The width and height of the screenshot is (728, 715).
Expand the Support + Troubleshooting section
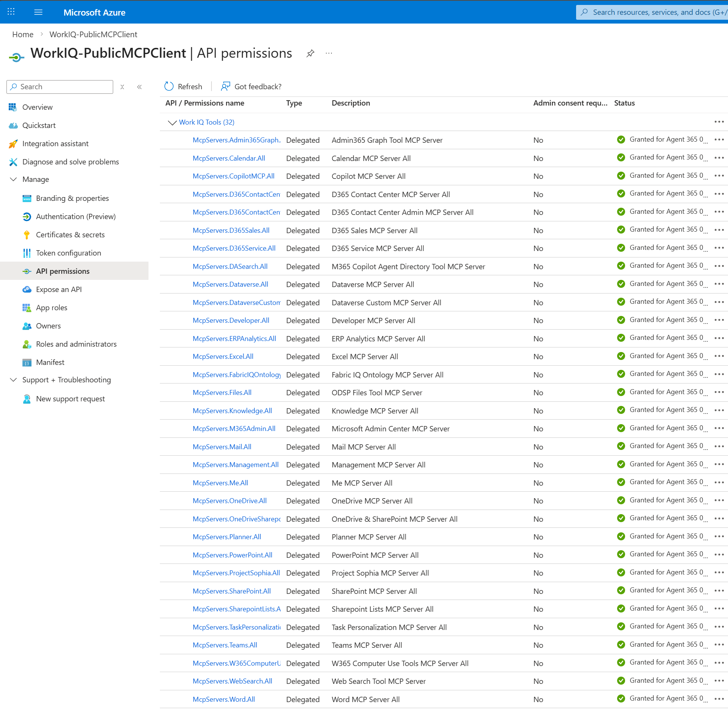click(x=13, y=380)
